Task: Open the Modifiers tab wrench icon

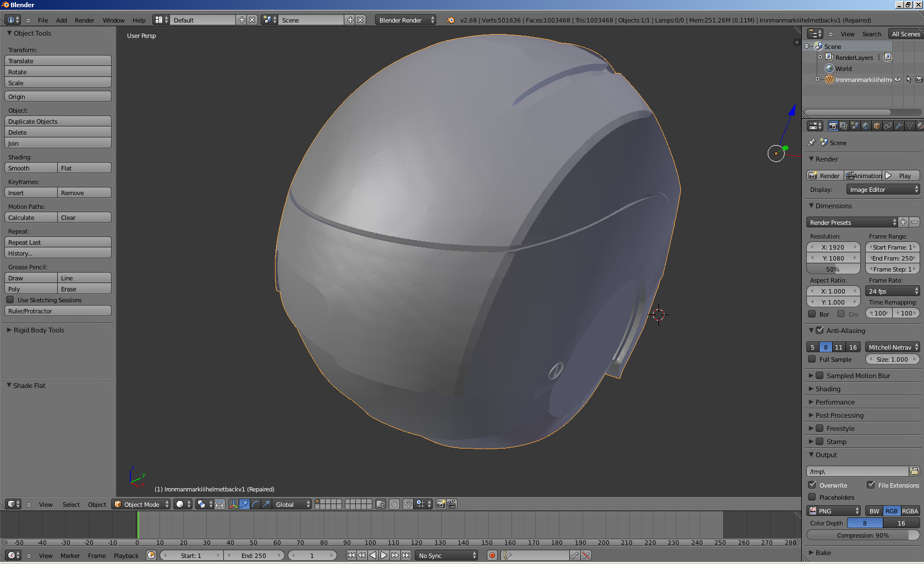Action: coord(899,126)
